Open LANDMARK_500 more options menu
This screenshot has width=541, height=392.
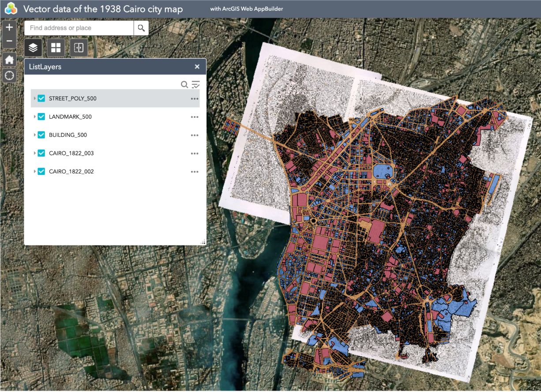click(195, 117)
